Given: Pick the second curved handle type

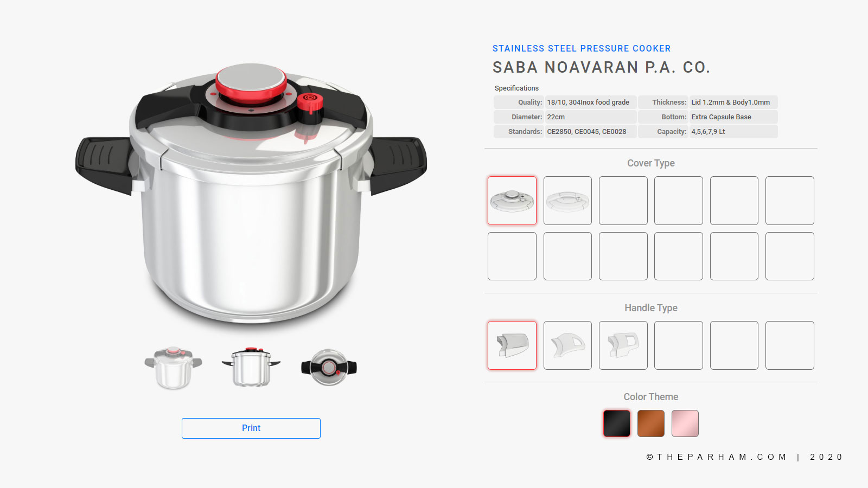Looking at the screenshot, I should 567,345.
